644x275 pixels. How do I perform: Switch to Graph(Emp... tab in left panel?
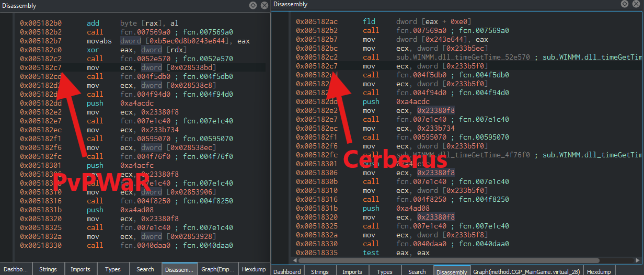point(218,269)
